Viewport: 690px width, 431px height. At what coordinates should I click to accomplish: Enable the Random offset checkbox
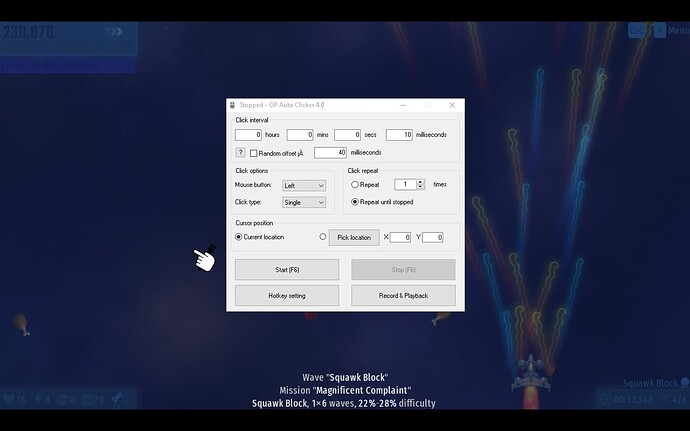(x=253, y=153)
